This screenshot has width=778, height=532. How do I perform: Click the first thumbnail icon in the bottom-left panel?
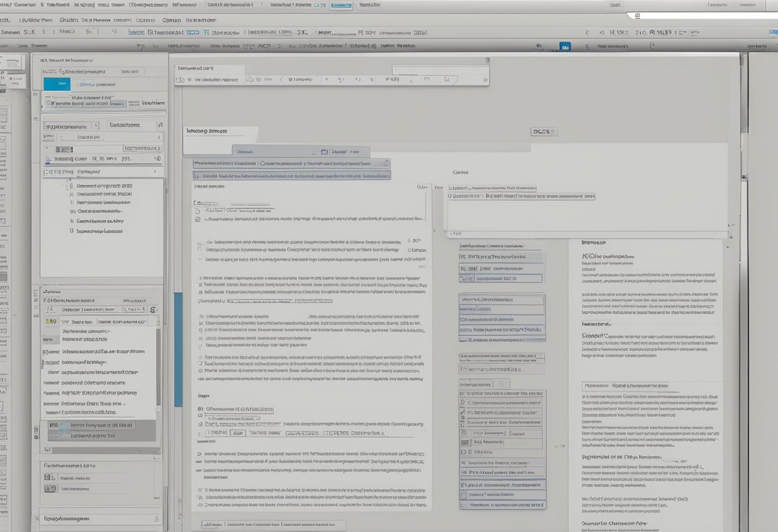point(49,477)
